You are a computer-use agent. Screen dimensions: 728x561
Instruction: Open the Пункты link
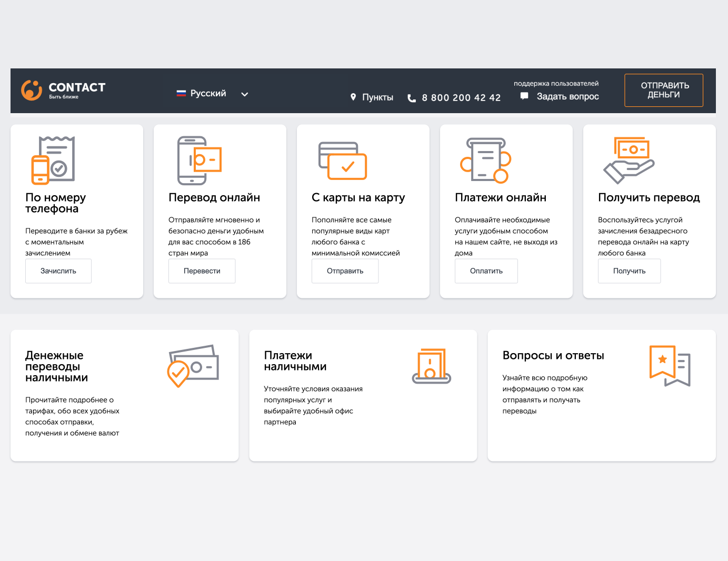pyautogui.click(x=377, y=97)
